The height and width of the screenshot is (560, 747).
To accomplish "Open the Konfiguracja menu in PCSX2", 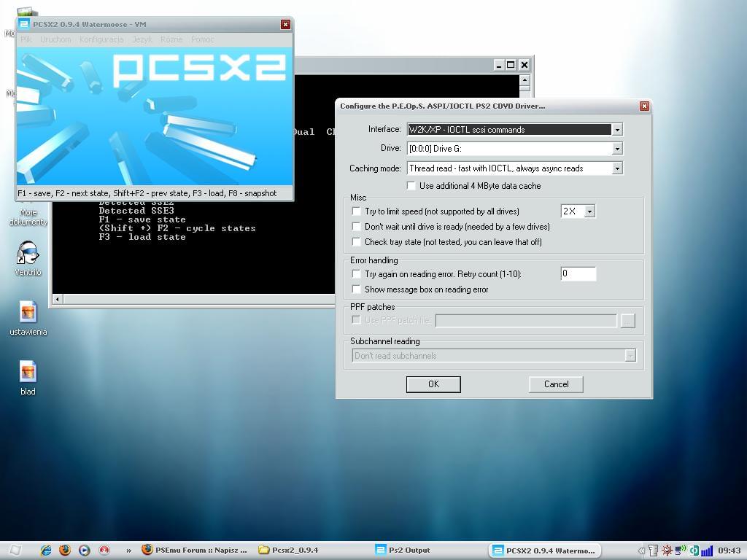I will (101, 39).
